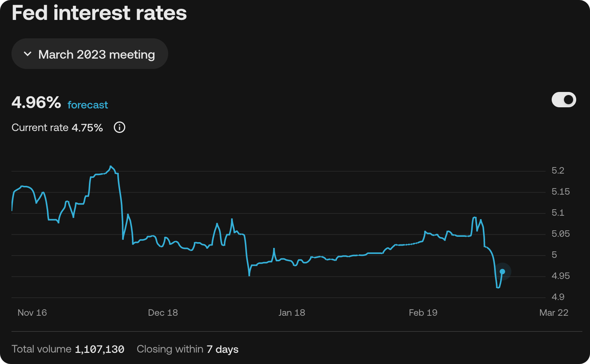The width and height of the screenshot is (590, 364).
Task: Click the info icon beside Current rate
Action: pyautogui.click(x=120, y=127)
